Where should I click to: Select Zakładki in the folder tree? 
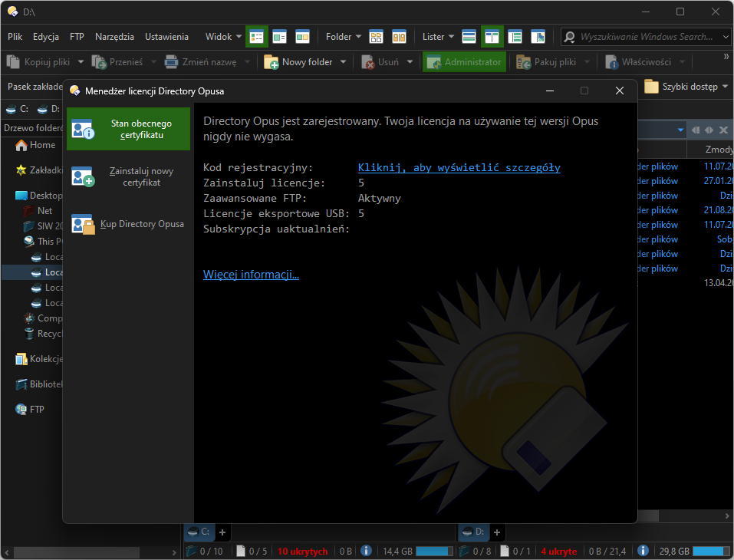click(39, 170)
